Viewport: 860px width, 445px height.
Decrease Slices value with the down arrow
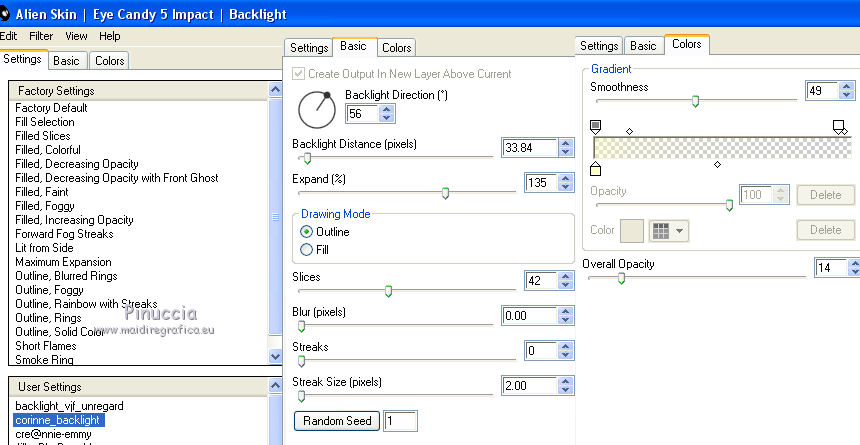click(x=565, y=285)
